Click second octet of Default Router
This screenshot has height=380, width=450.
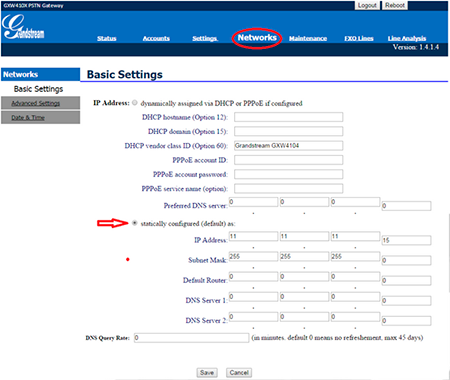(304, 277)
